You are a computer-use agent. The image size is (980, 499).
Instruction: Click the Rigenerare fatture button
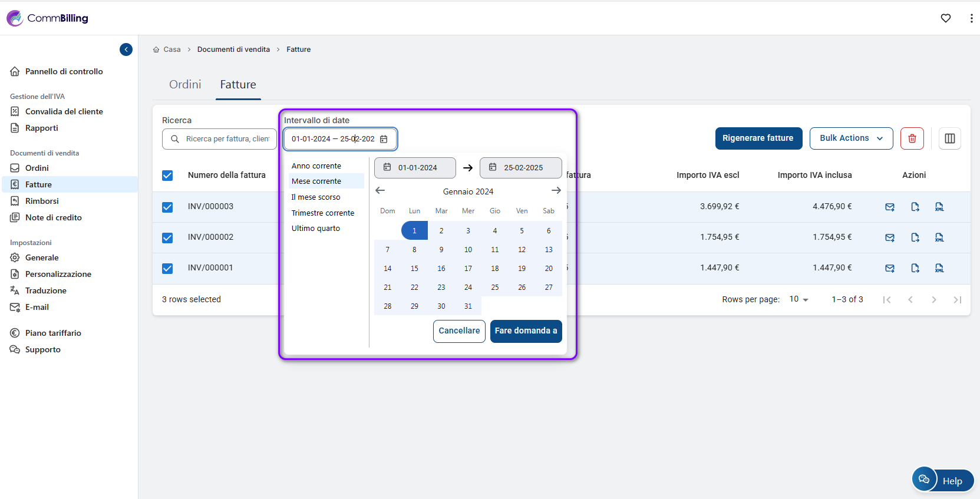click(x=758, y=138)
